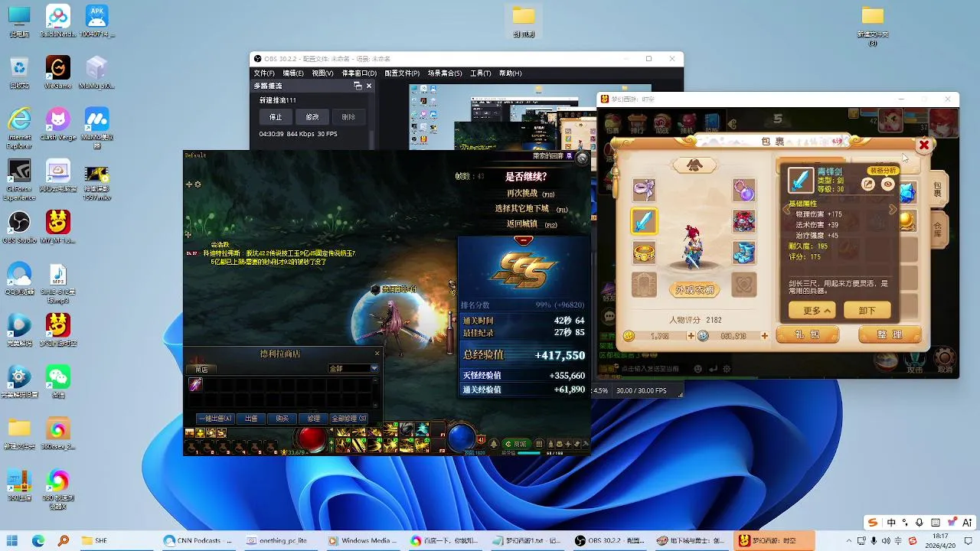
Task: Switch to Windows Media taskbar item
Action: point(363,540)
